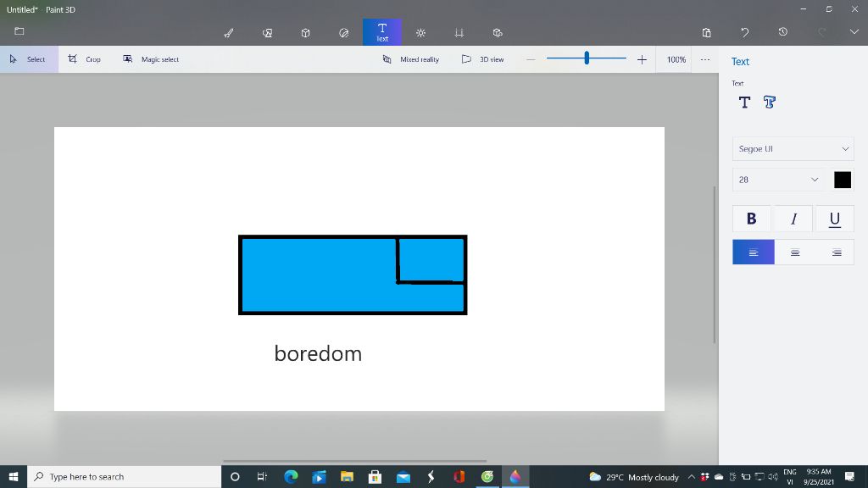Open the Canvas tool

(459, 33)
